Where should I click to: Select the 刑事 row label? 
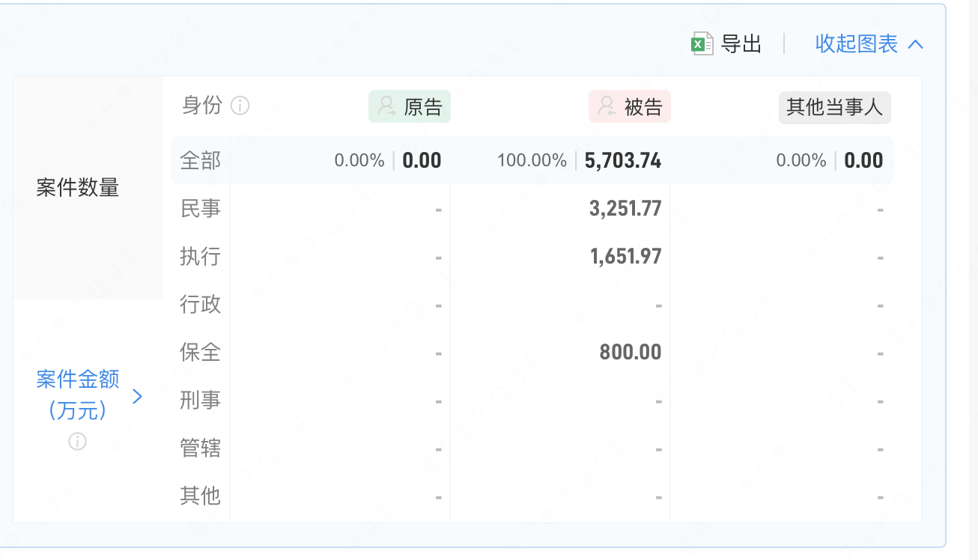click(x=200, y=400)
